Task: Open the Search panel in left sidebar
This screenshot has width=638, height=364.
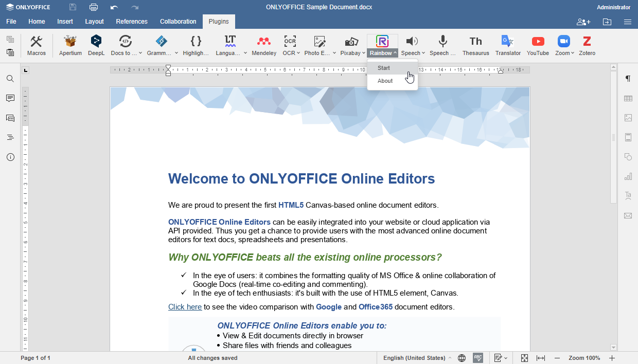Action: (x=10, y=79)
